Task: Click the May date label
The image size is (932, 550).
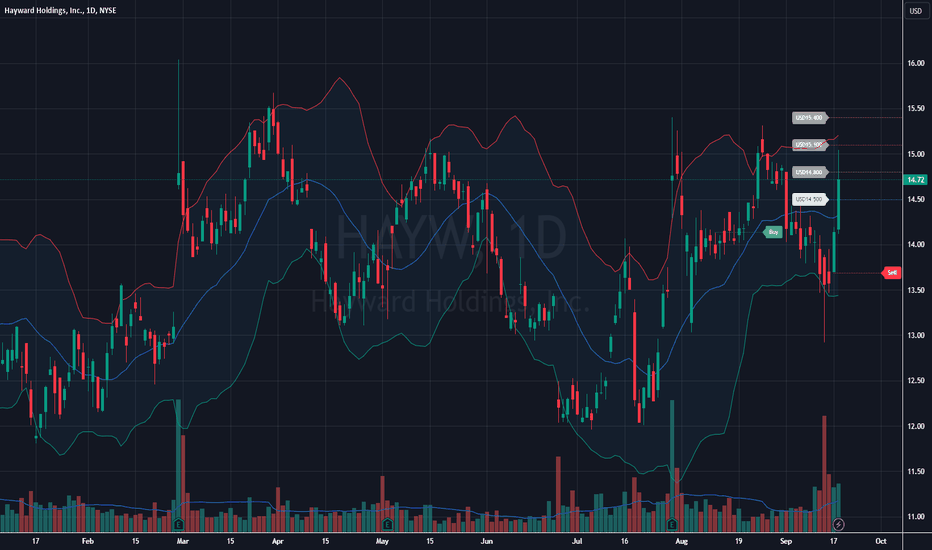Action: tap(382, 541)
